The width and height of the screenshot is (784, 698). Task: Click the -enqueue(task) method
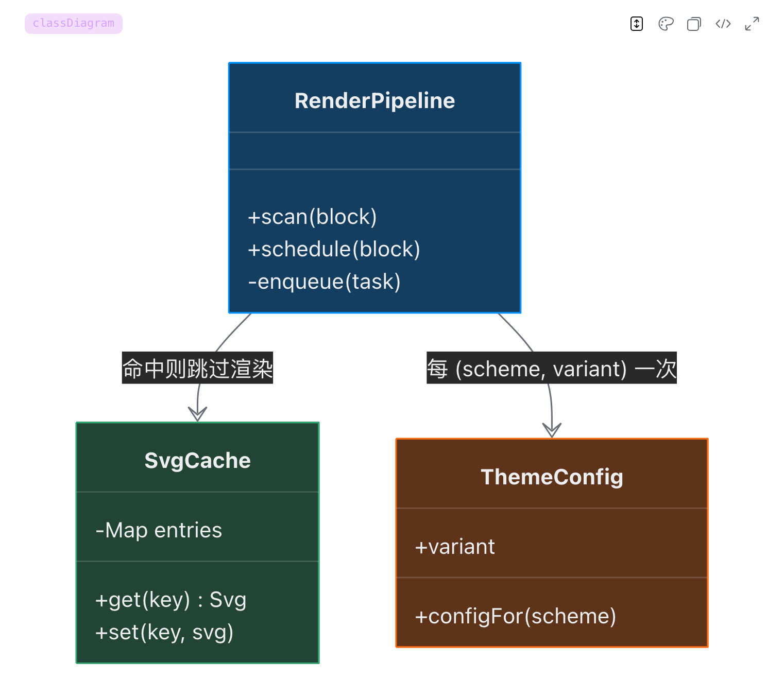pos(324,282)
